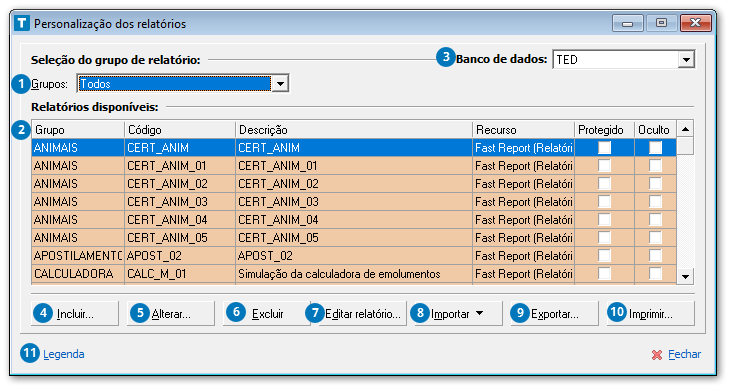
Task: Check Oculto for CERT_ANIM_01 row
Action: (x=655, y=166)
